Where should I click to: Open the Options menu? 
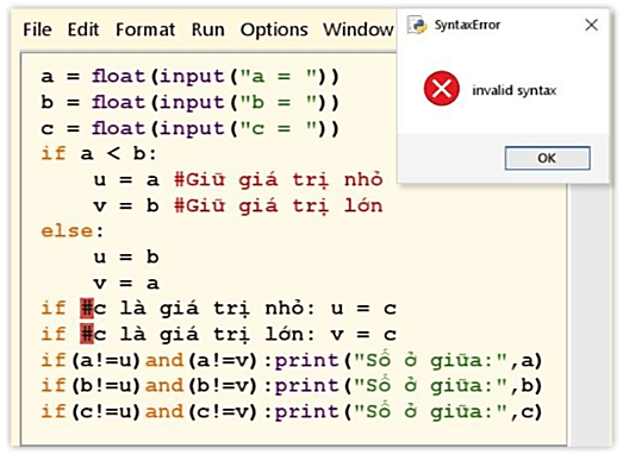[x=274, y=29]
